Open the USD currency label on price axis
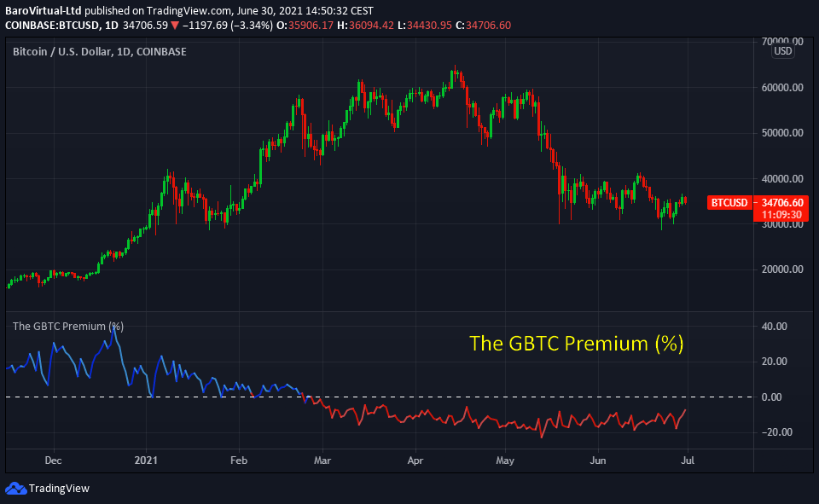Image resolution: width=819 pixels, height=504 pixels. tap(783, 51)
